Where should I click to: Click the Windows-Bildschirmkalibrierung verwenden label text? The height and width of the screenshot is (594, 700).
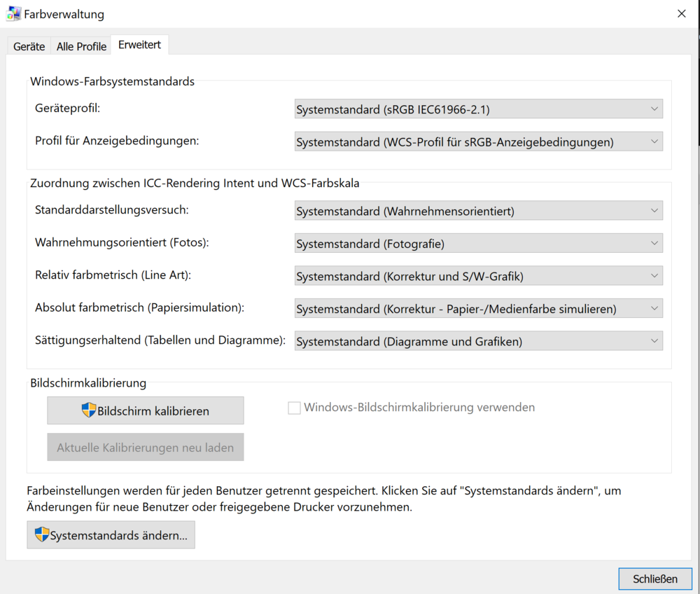[419, 408]
